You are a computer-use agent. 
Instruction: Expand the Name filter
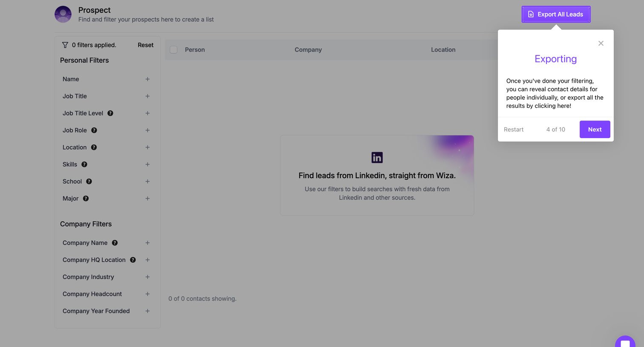pyautogui.click(x=147, y=79)
